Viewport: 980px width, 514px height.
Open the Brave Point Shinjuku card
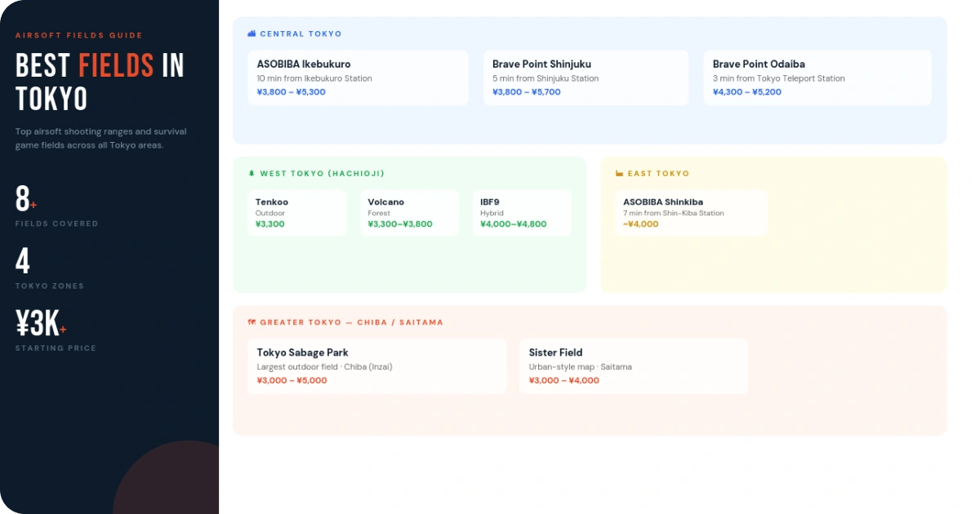click(x=586, y=78)
